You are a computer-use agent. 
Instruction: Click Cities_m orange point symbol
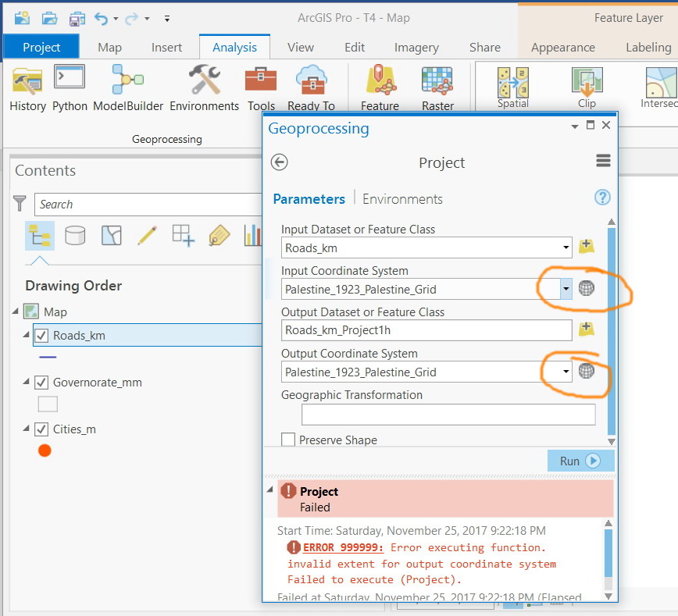(45, 450)
